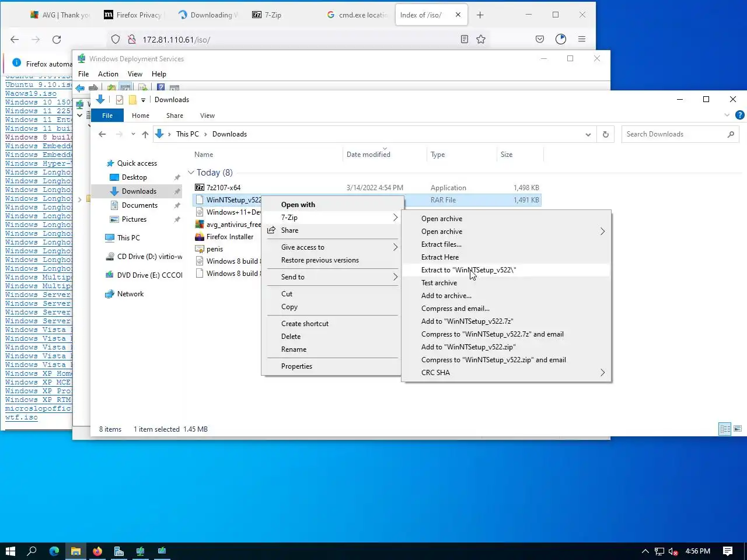
Task: Switch to details view icon
Action: 725,429
